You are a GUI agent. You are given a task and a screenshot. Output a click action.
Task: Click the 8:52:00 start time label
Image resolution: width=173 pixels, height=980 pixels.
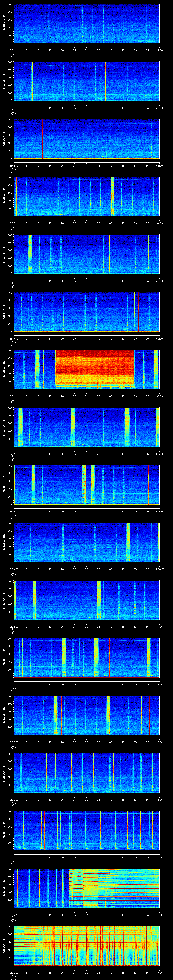(14, 166)
